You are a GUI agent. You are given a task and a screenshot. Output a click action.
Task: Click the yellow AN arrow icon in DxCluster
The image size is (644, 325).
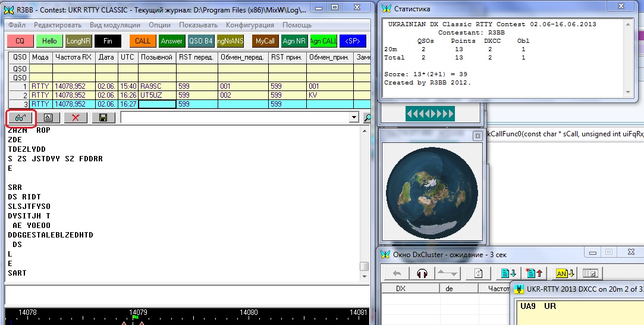tap(564, 273)
